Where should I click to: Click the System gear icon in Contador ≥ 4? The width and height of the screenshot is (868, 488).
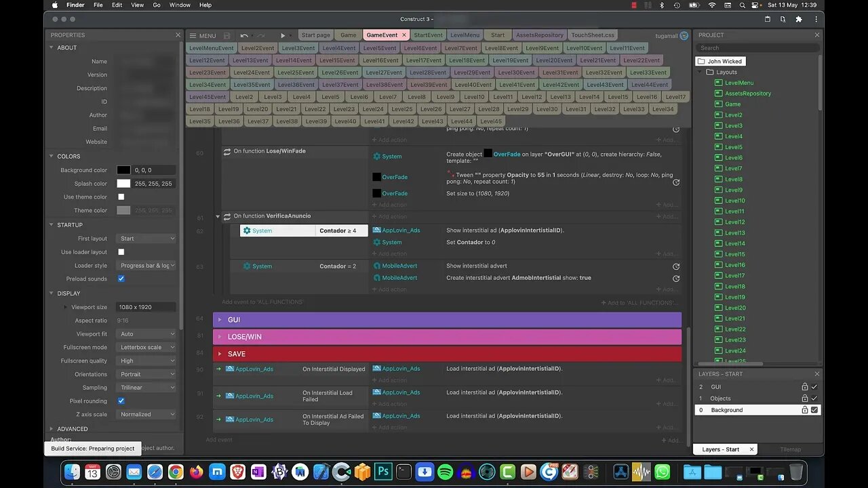point(247,230)
